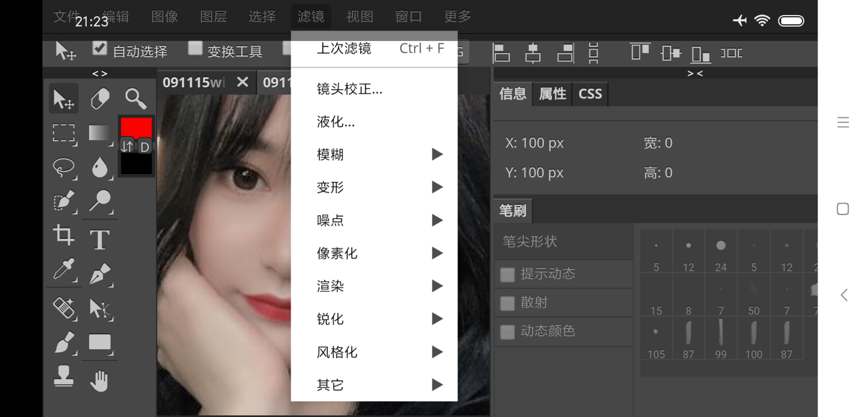
Task: Select the Move tool
Action: pyautogui.click(x=63, y=98)
